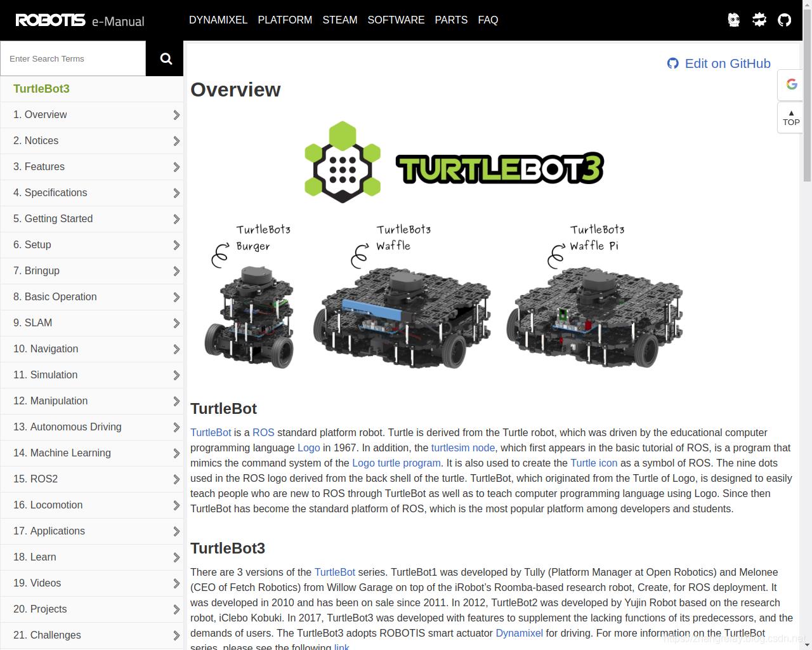The image size is (812, 650).
Task: Open 15. ROS2 section
Action: point(92,479)
